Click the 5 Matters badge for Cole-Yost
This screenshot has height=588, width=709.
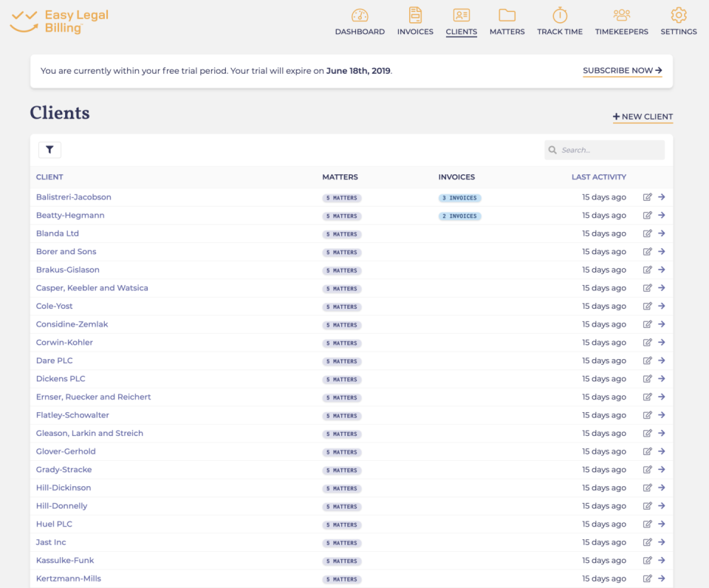[341, 307]
